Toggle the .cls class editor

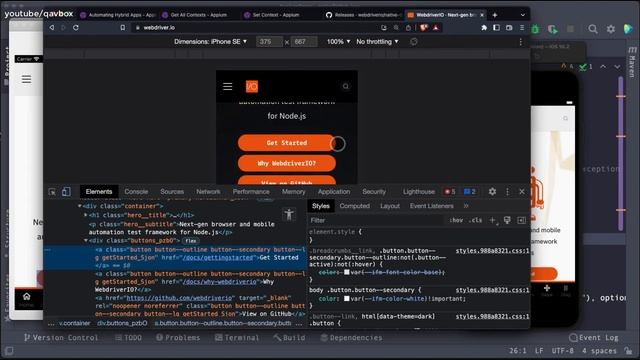475,220
